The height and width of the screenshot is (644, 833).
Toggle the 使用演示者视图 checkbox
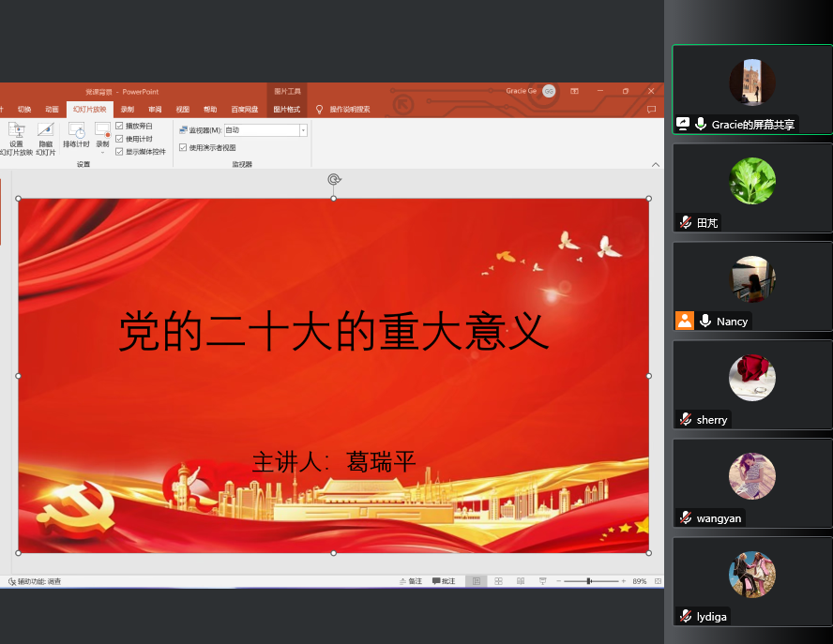pos(183,147)
